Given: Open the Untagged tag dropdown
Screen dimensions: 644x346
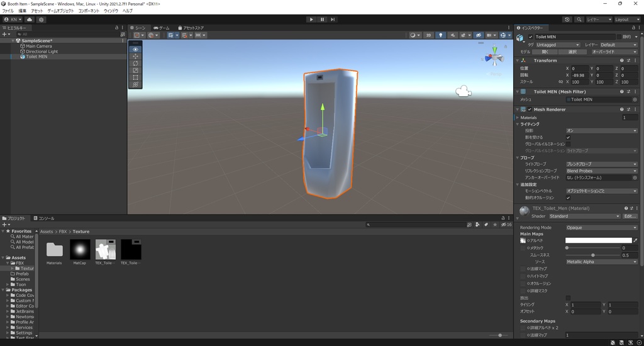Looking at the screenshot, I should point(557,45).
